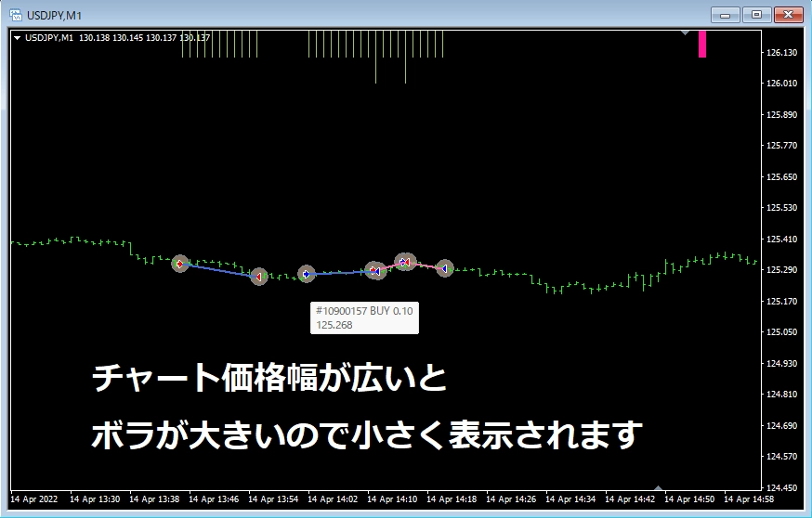
Task: Select the blue trade line between first two markers
Action: click(x=219, y=270)
